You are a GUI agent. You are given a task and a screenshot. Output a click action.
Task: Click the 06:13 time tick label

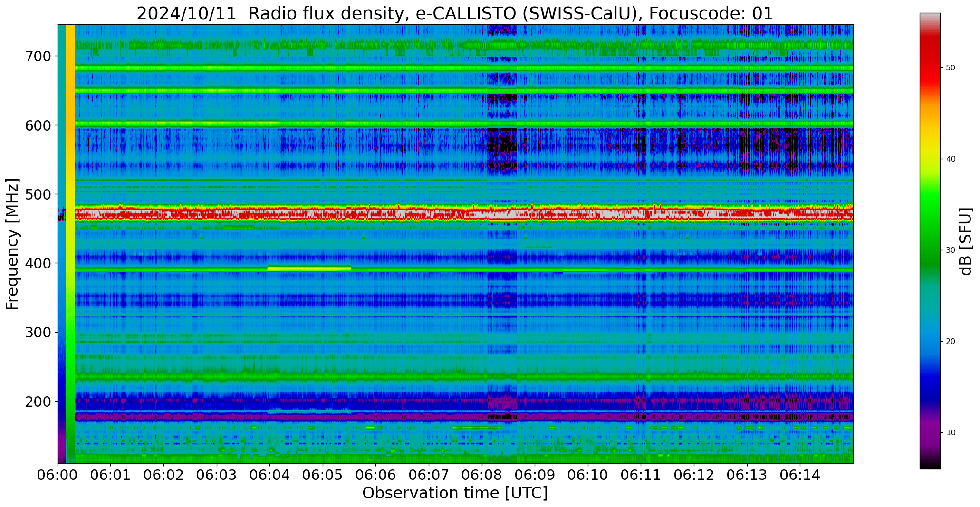[747, 475]
